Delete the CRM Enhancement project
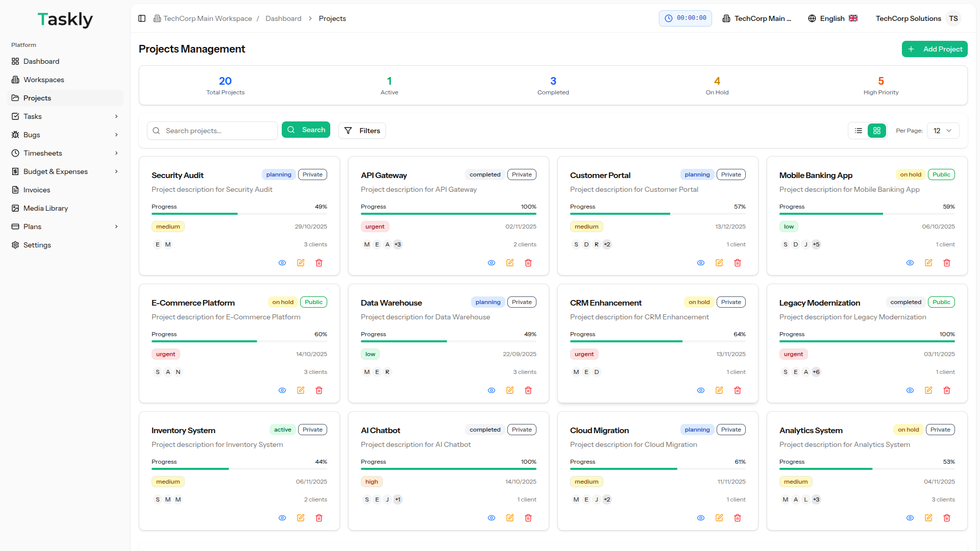This screenshot has height=551, width=980. [x=738, y=390]
